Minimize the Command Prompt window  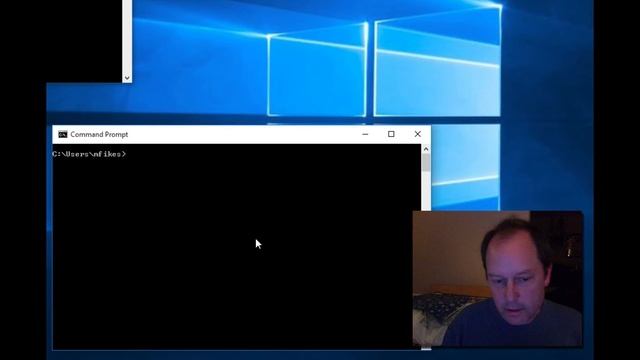365,134
